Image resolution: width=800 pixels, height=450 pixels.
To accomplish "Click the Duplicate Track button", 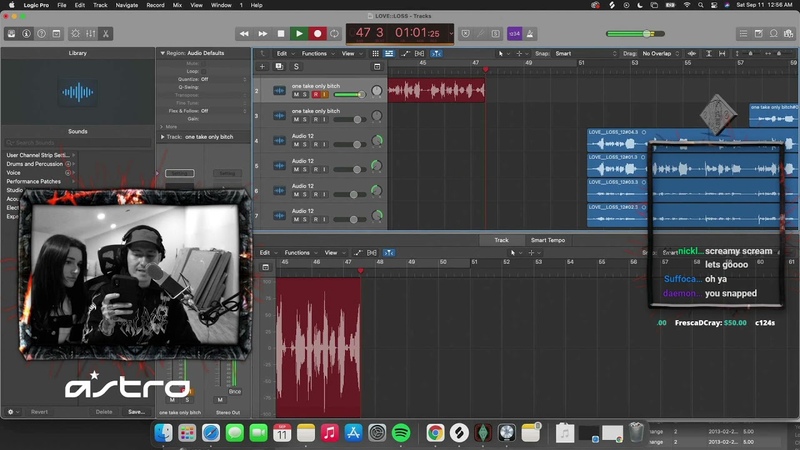I will pyautogui.click(x=279, y=66).
